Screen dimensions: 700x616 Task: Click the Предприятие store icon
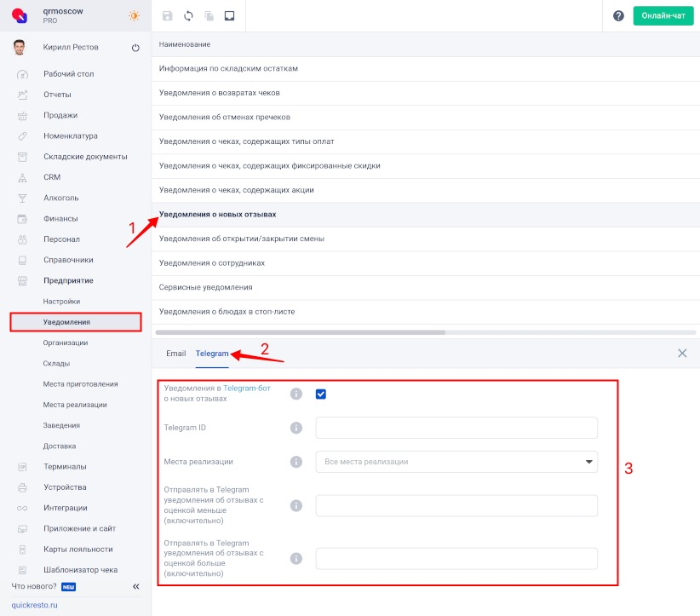point(22,281)
